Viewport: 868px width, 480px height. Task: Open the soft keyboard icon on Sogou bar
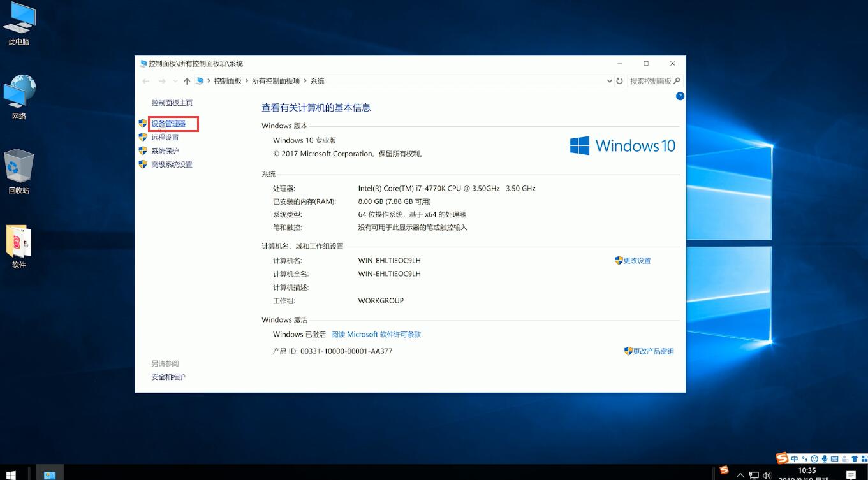coord(834,459)
